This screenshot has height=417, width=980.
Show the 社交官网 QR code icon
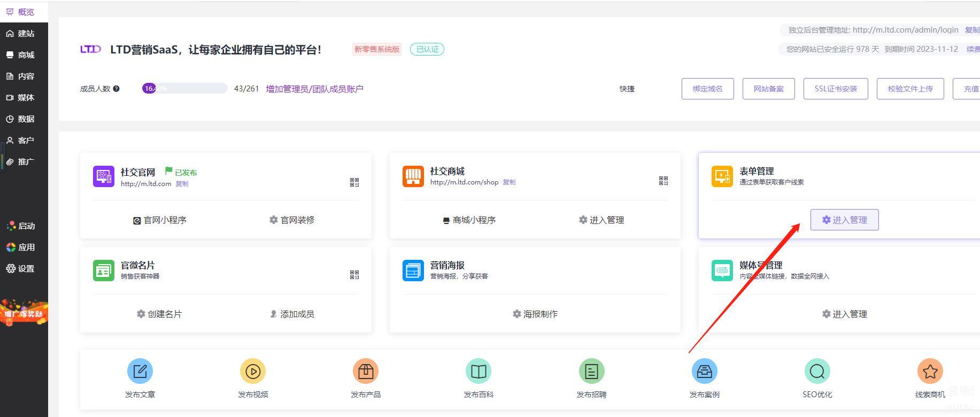click(354, 182)
